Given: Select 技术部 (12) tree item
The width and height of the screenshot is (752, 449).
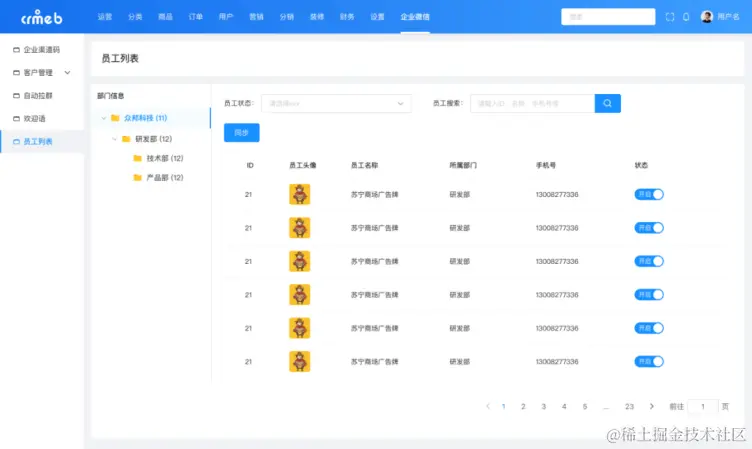Looking at the screenshot, I should (x=165, y=158).
